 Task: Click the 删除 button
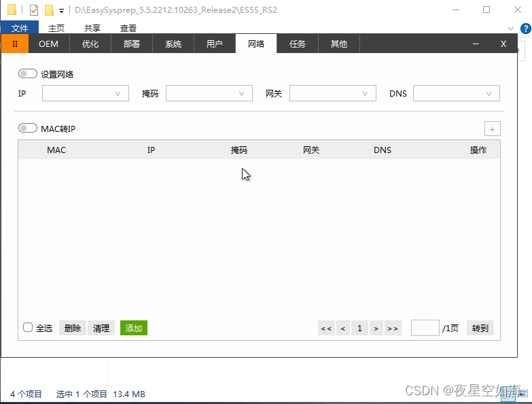click(x=73, y=328)
